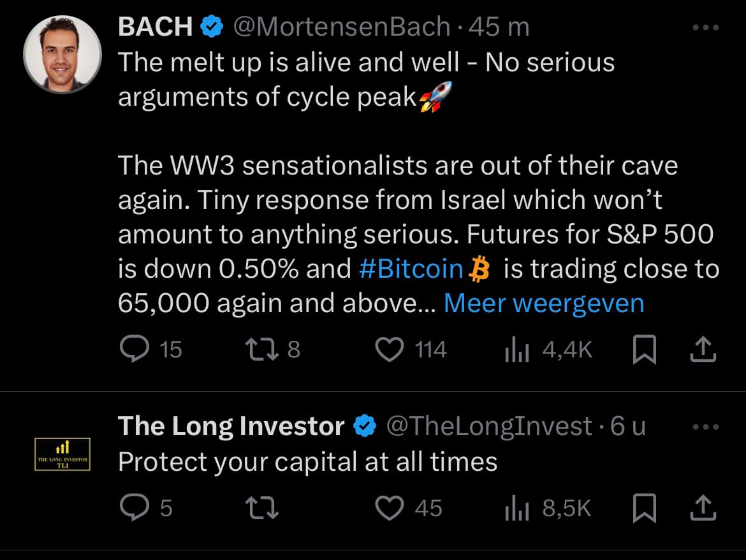Bookmark BACH's tweet
This screenshot has width=746, height=560.
[644, 350]
